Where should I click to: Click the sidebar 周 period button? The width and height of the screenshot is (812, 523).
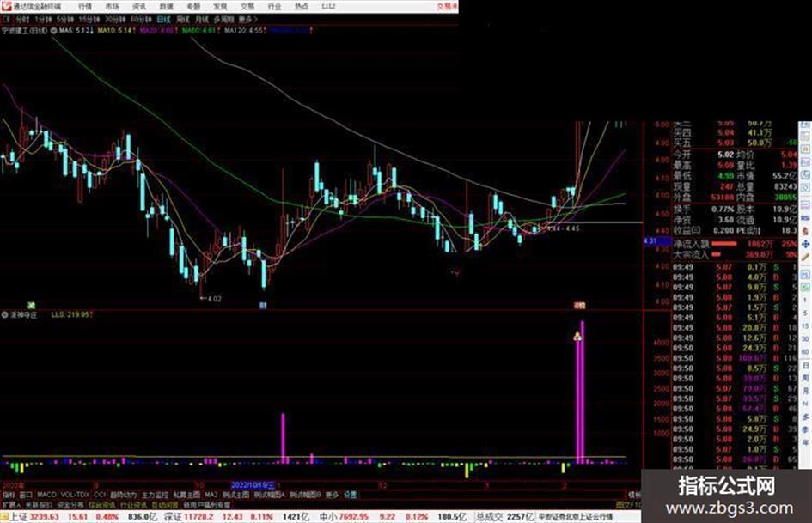(x=805, y=378)
